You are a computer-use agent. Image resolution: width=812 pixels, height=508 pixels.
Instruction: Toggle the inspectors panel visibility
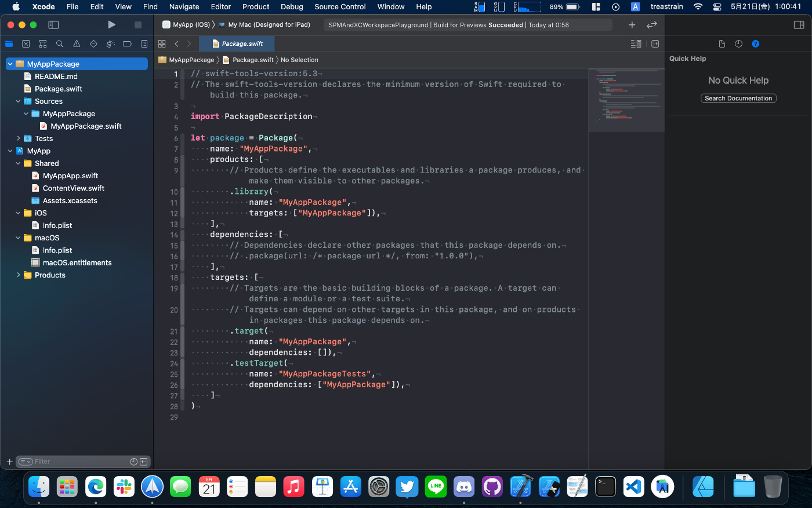799,24
